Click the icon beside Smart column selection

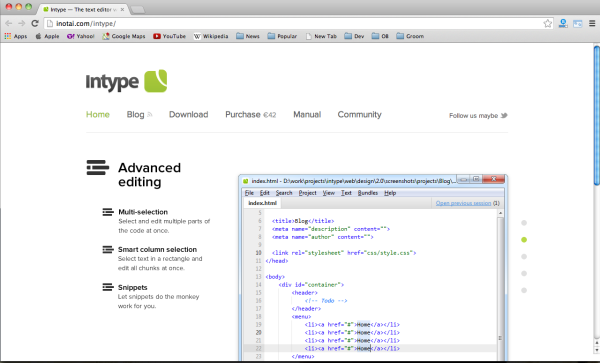click(108, 249)
